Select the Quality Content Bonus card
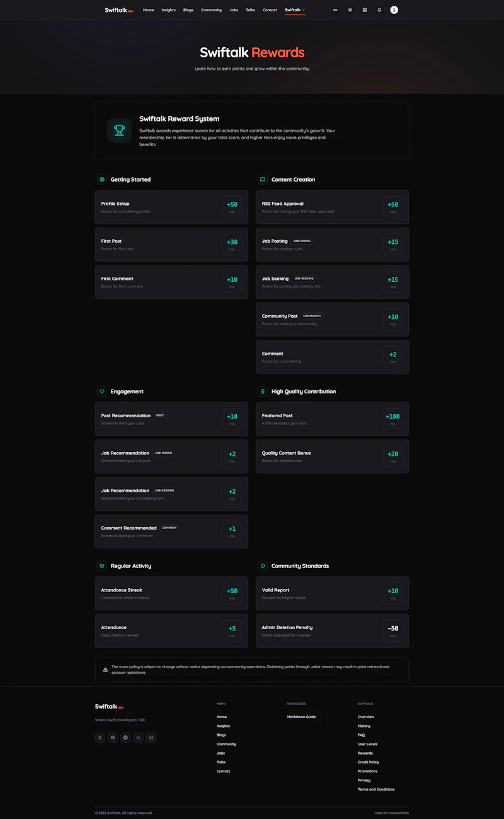This screenshot has height=819, width=504. [x=332, y=456]
